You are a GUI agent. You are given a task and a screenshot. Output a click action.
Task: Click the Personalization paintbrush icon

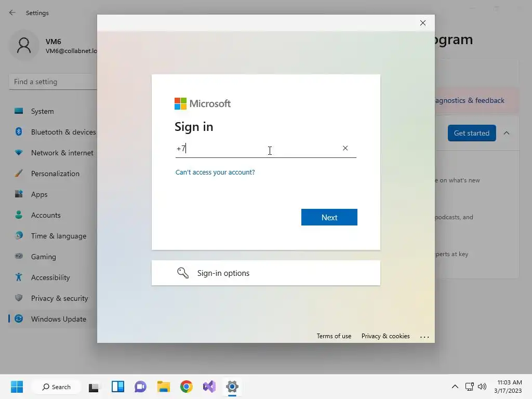tap(19, 174)
